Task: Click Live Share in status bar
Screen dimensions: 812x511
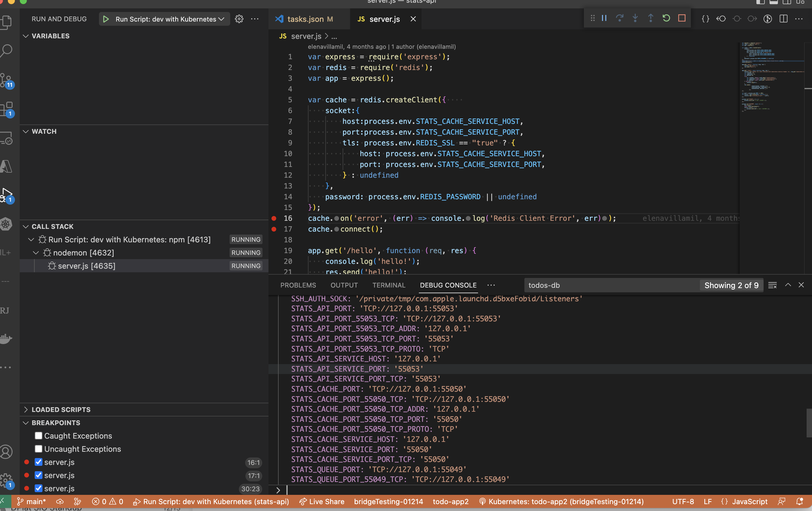Action: 322,501
